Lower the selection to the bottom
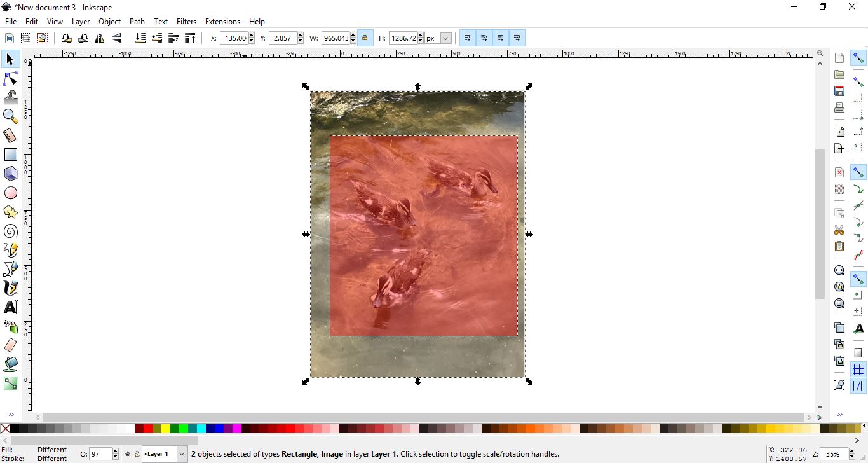The height and width of the screenshot is (463, 868). pos(140,38)
